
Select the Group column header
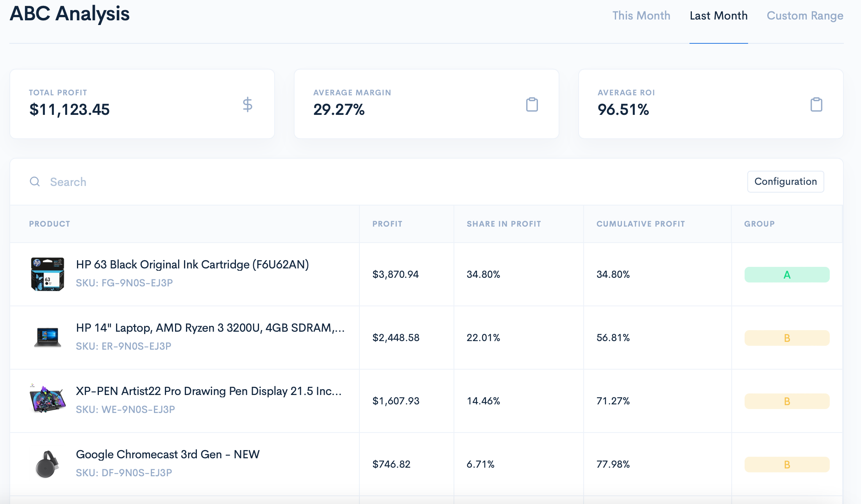coord(759,223)
